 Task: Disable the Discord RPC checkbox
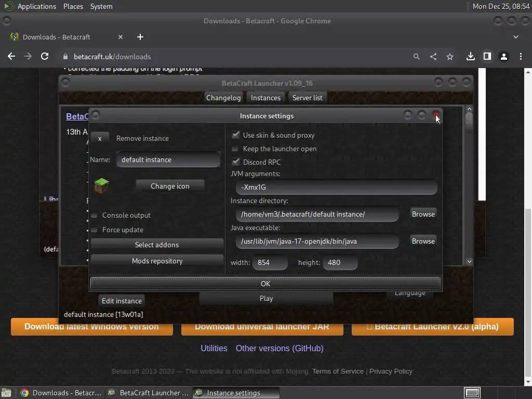pyautogui.click(x=235, y=162)
